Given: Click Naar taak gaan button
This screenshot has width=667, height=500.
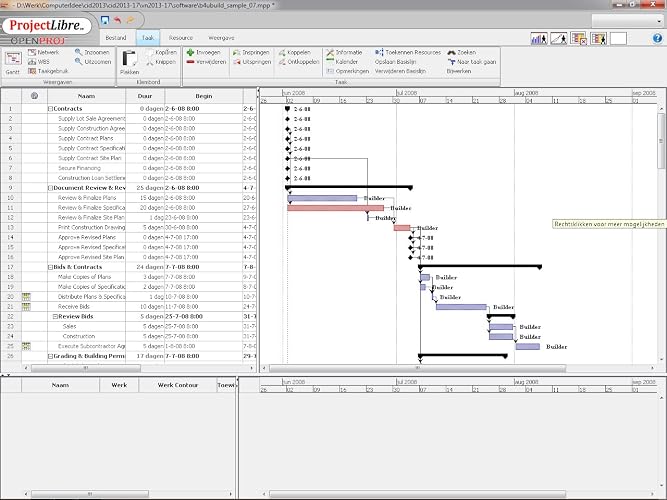Looking at the screenshot, I should click(472, 62).
